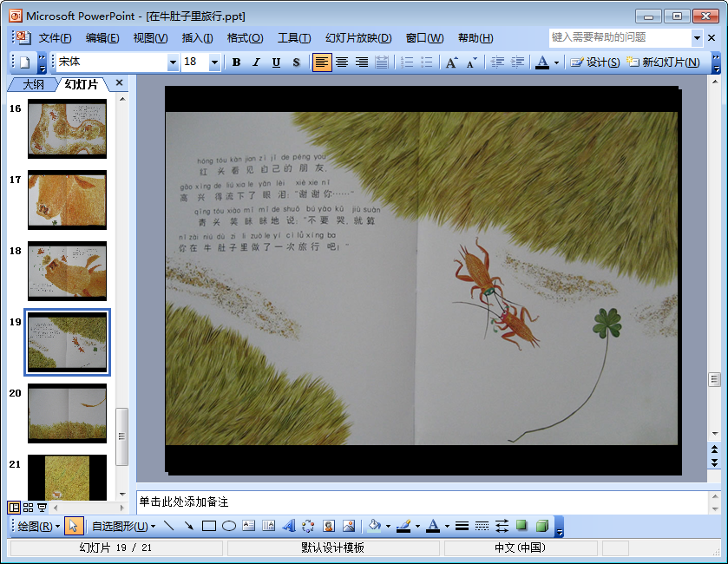Insert a diagram or organization chart
The image size is (728, 564).
pyautogui.click(x=308, y=526)
